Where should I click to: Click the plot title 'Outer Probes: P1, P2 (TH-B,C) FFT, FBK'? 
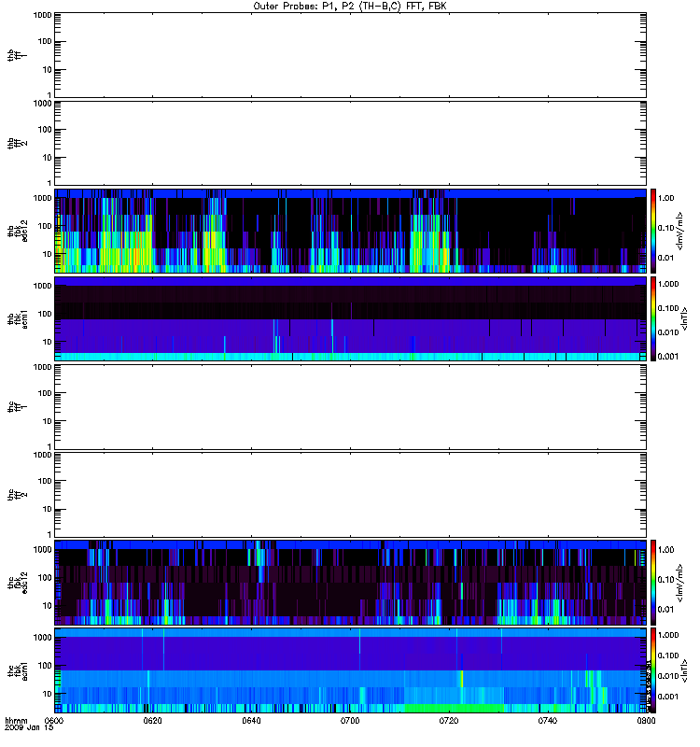click(350, 7)
